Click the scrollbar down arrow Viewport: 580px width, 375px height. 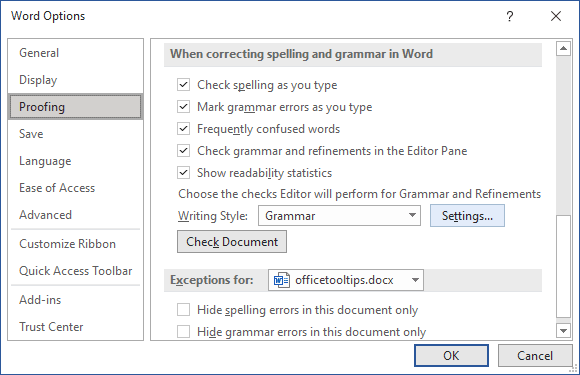[x=563, y=330]
